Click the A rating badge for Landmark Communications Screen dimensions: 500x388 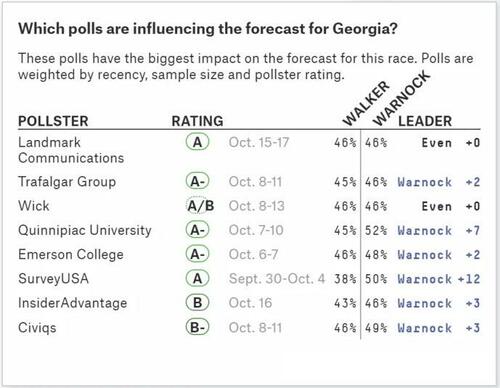197,142
